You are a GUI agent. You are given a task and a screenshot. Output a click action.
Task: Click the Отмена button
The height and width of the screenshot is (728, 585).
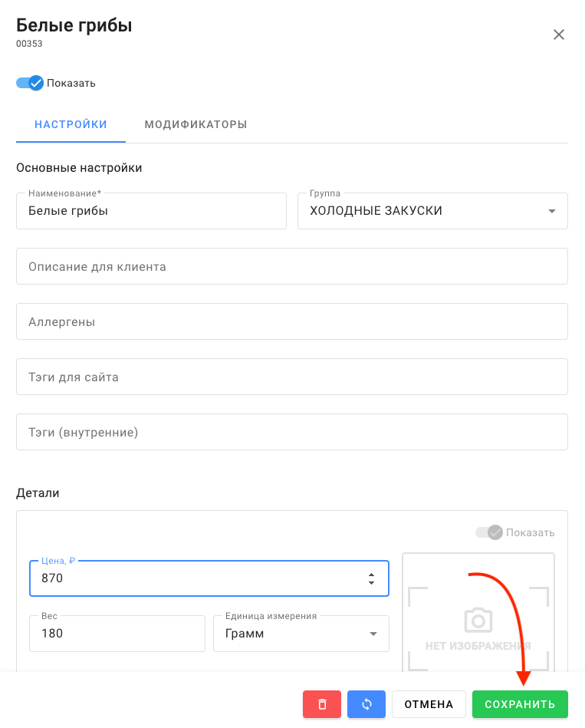pos(429,704)
